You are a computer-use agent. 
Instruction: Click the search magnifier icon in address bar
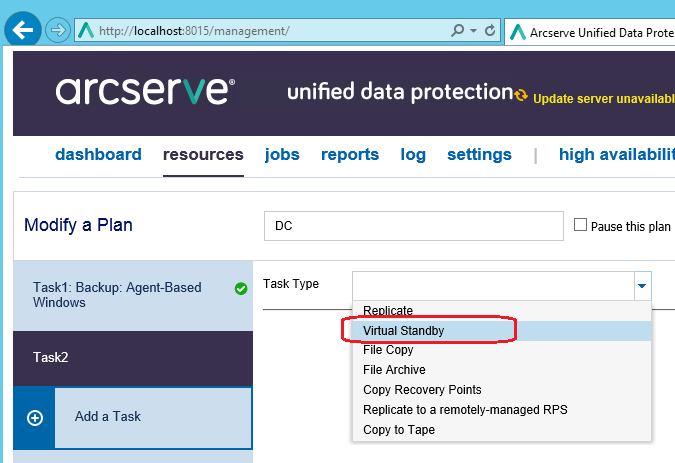(458, 30)
